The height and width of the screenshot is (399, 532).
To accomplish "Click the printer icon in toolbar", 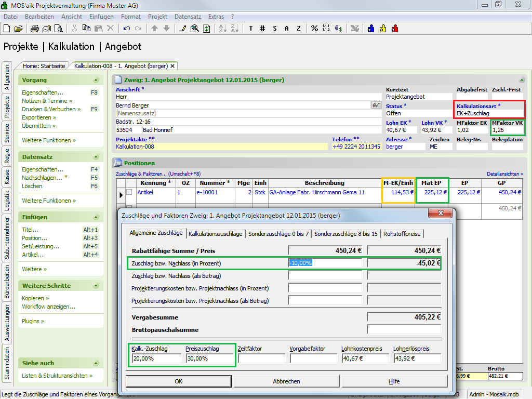I will [35, 29].
